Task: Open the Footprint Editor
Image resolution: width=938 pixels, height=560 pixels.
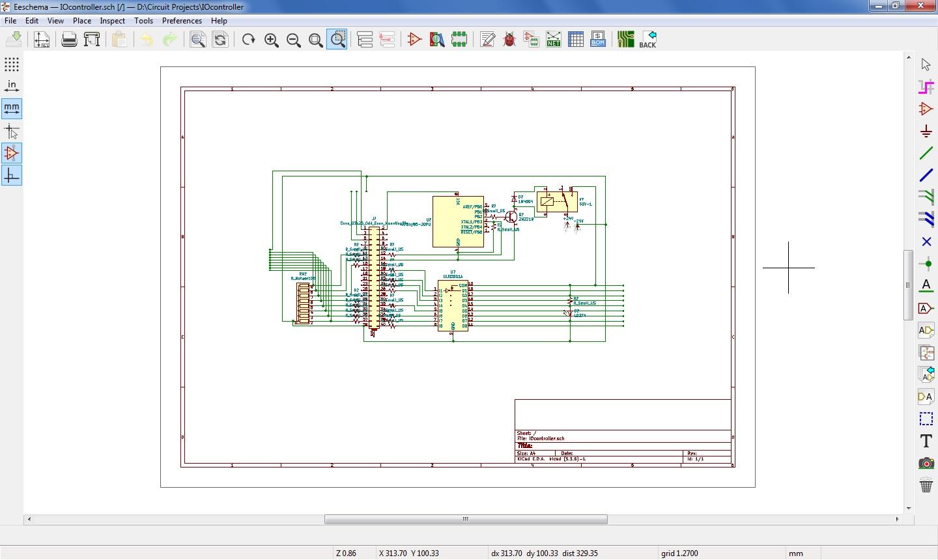Action: coord(459,39)
